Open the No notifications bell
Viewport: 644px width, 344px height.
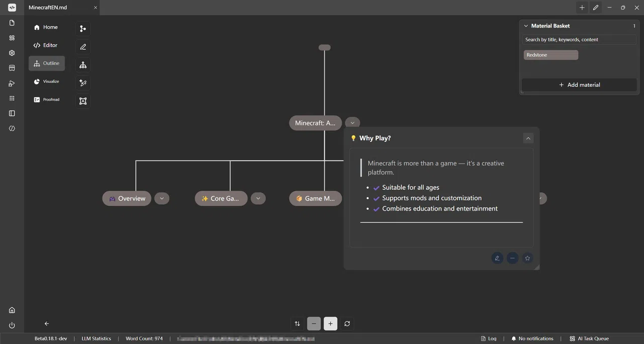(x=532, y=338)
